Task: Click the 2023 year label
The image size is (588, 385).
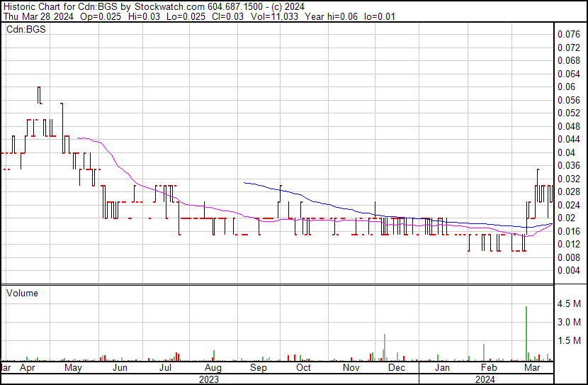Action: 208,379
